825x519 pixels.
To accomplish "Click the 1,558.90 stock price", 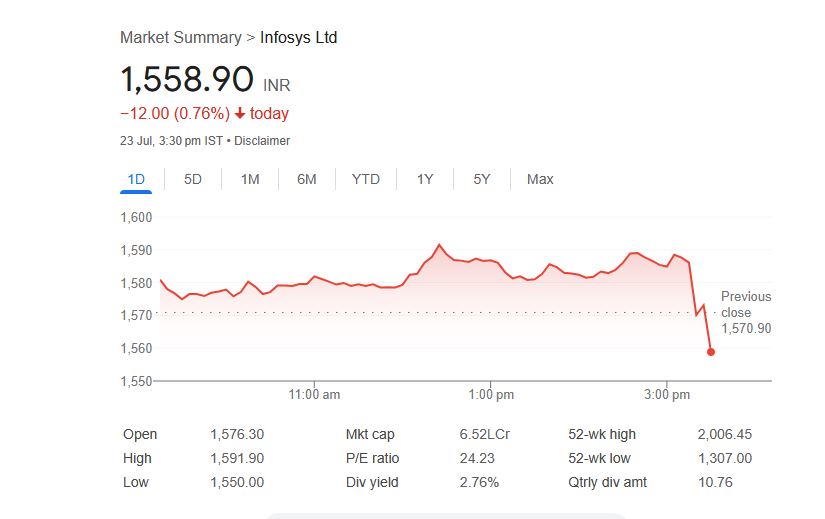I will pos(187,79).
